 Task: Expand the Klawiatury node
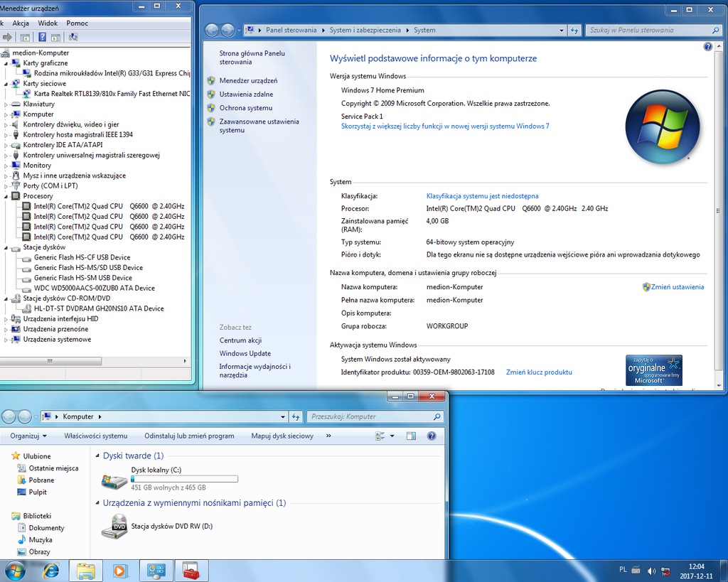pos(6,104)
